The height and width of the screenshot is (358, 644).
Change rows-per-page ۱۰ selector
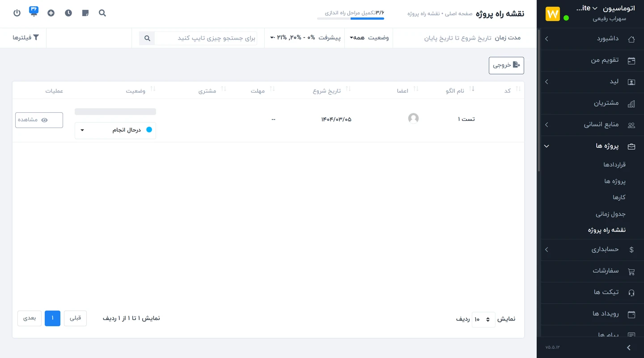483,319
